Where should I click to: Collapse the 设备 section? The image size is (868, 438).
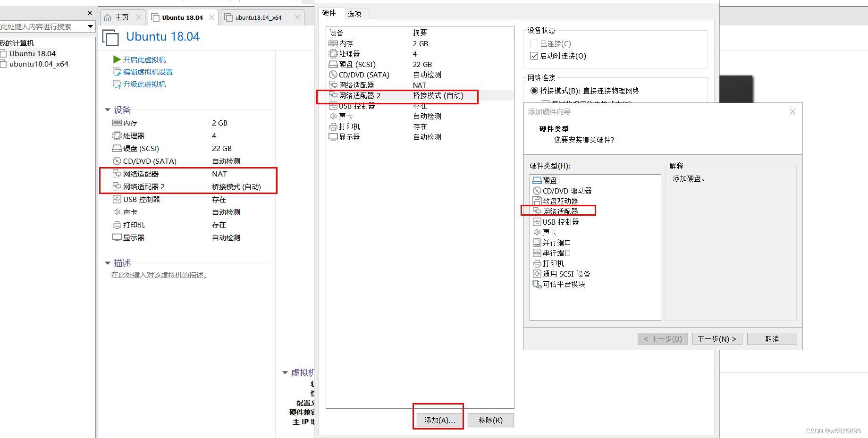[108, 110]
